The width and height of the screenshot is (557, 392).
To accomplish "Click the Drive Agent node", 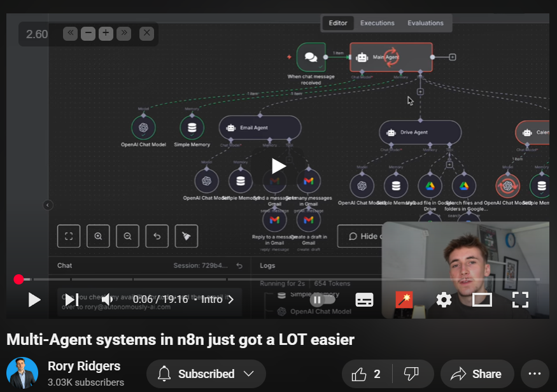I will pyautogui.click(x=420, y=132).
